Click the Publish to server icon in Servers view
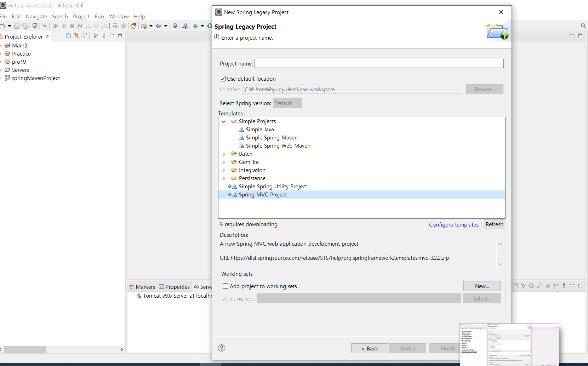This screenshot has height=366, width=588. (556, 286)
